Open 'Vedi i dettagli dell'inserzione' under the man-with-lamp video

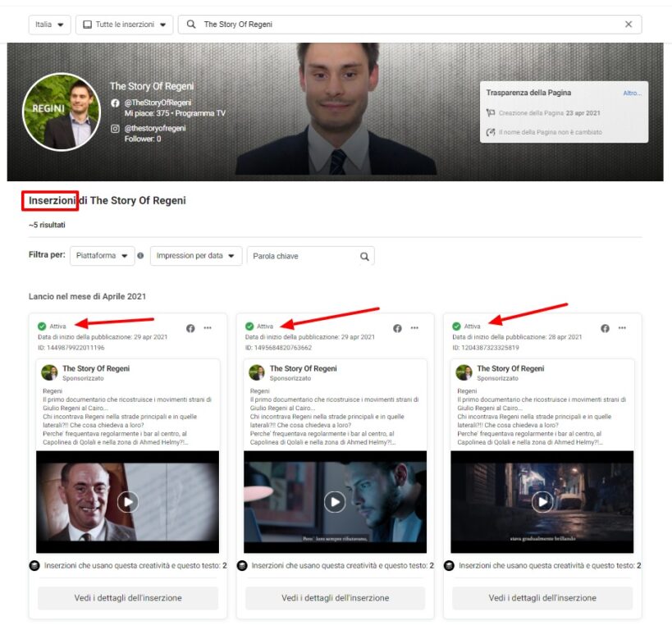[x=335, y=598]
